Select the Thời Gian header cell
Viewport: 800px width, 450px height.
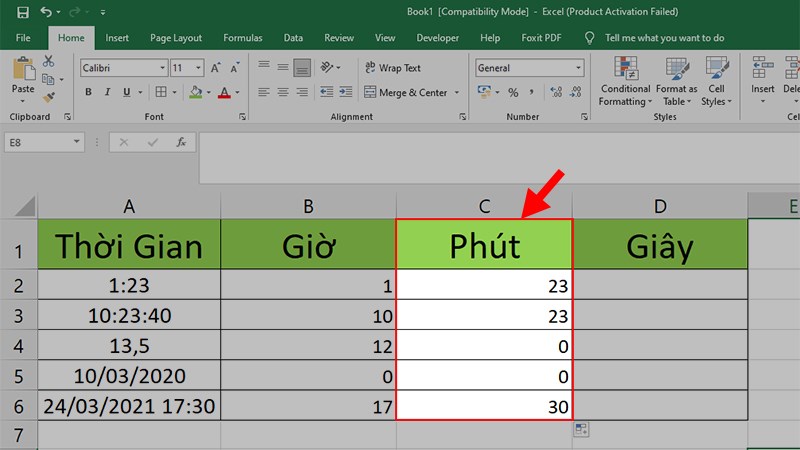coord(129,245)
